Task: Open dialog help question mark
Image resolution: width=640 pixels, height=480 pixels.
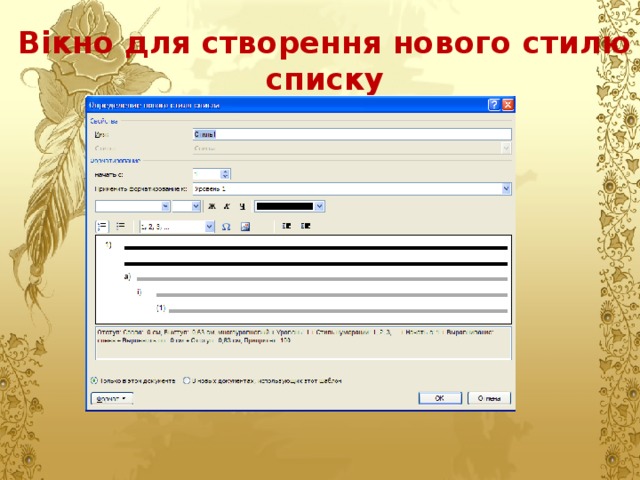Action: [x=494, y=105]
